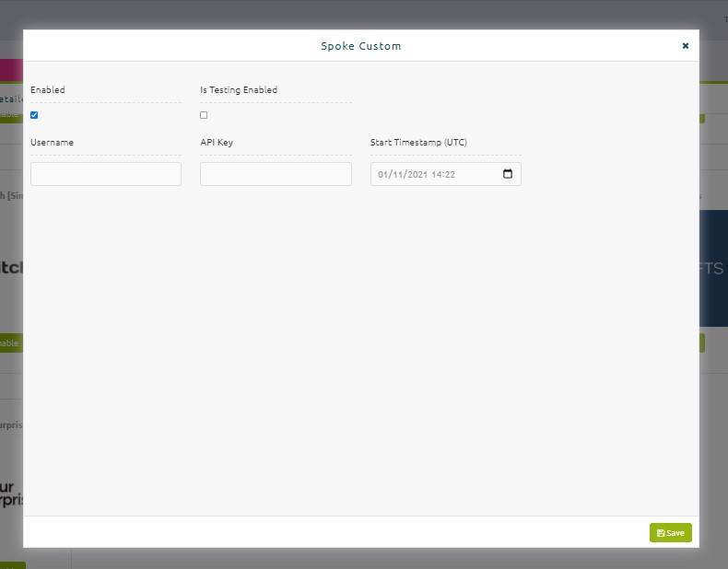The image size is (728, 569).
Task: Uncheck the Enabled checkbox
Action: [x=34, y=115]
